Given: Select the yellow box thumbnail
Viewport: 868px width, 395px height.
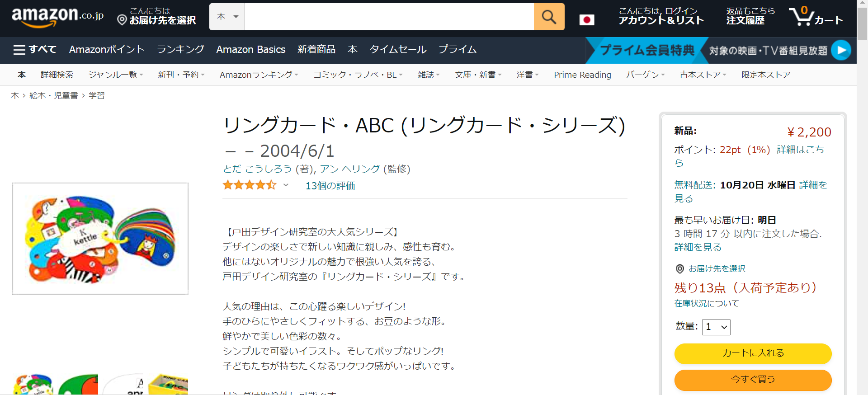Looking at the screenshot, I should tap(168, 385).
